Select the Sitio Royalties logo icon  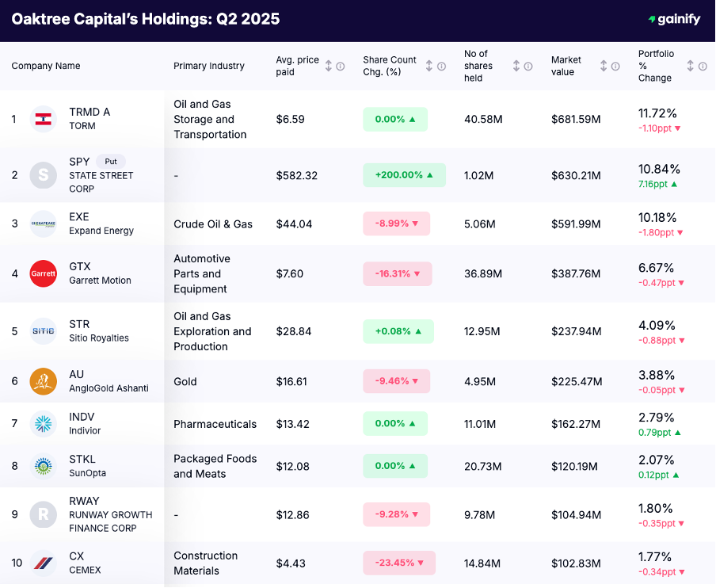coord(44,331)
